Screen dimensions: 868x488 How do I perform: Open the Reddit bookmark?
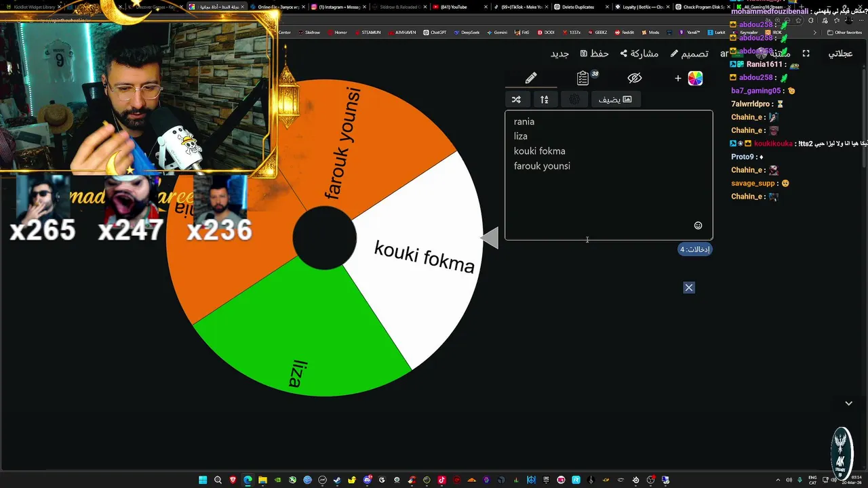pos(625,33)
